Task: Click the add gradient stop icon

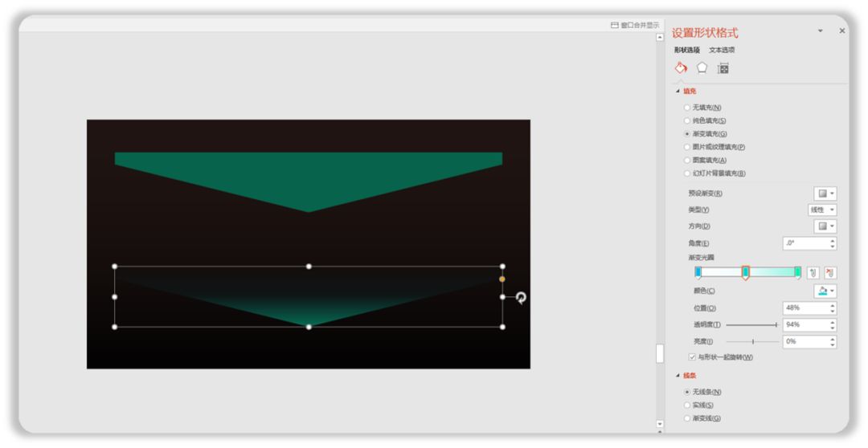Action: click(x=813, y=273)
